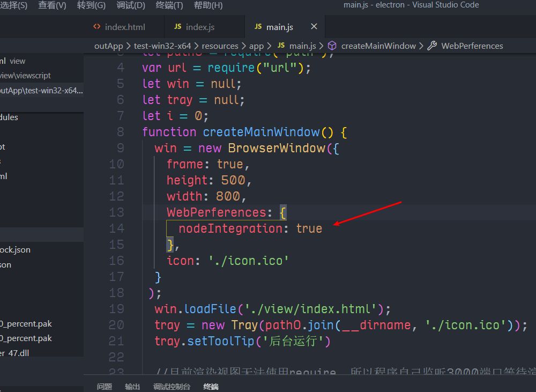Viewport: 536px width, 392px height.
Task: Click the HTML file icon on index.html tab
Action: click(x=96, y=27)
